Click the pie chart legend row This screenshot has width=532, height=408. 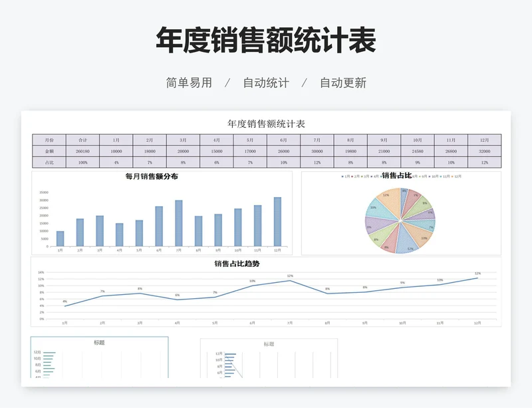400,176
